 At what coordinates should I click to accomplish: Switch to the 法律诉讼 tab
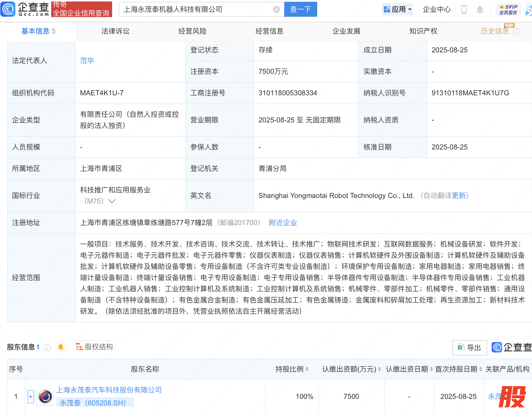pyautogui.click(x=115, y=31)
